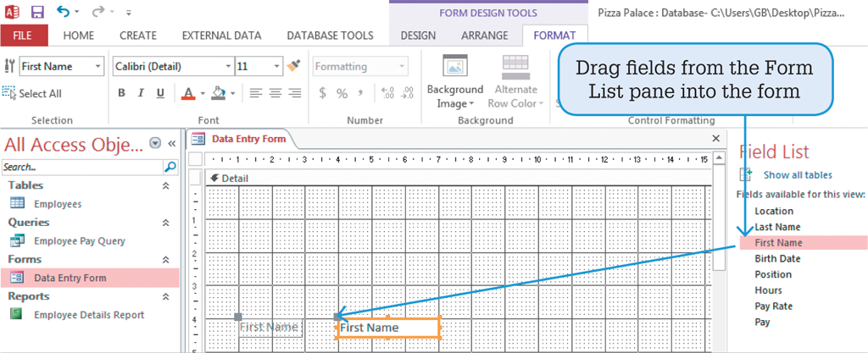
Task: Click Alternate Row Color button
Action: pos(515,81)
